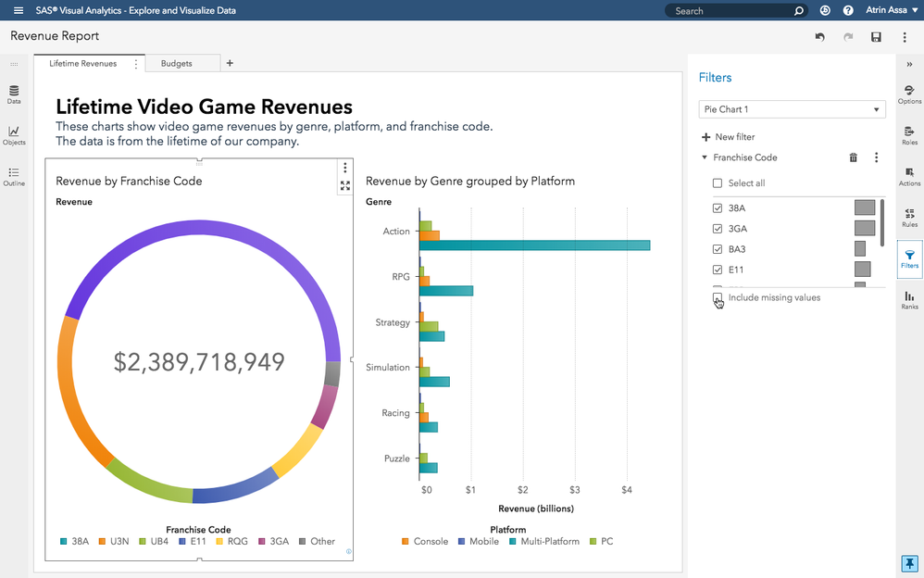Open the Actions panel
924x578 pixels.
coord(909,176)
